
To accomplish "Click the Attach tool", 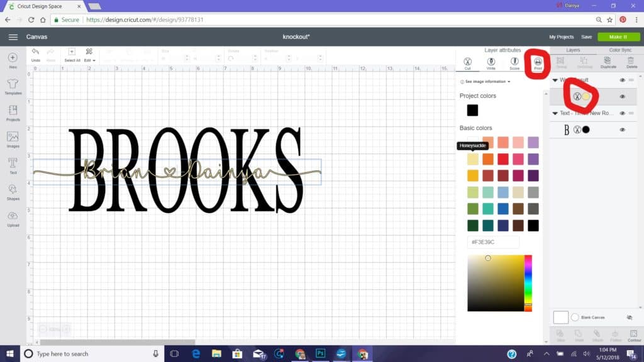I will [597, 336].
